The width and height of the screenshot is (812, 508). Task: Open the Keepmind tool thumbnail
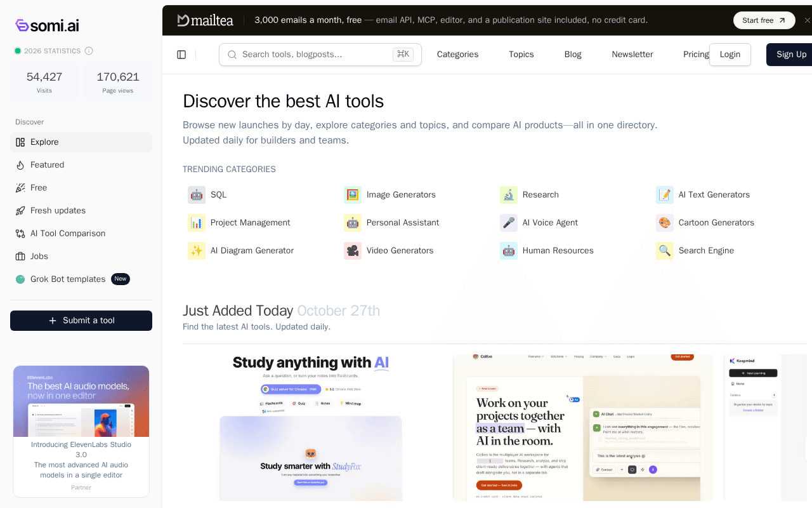[766, 427]
